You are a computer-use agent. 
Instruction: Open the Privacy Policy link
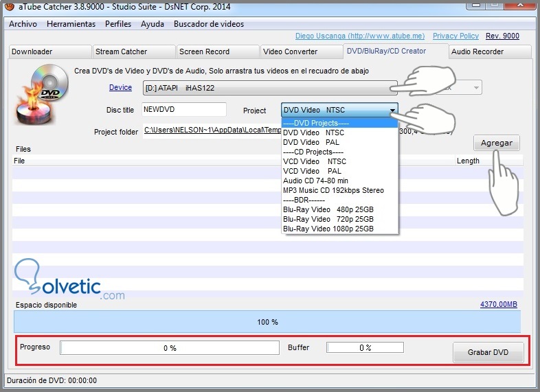455,36
